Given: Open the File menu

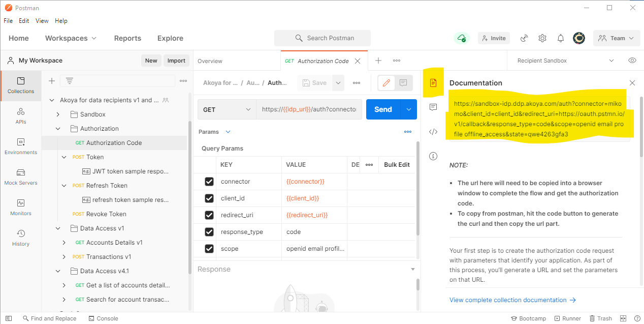Looking at the screenshot, I should click(8, 21).
